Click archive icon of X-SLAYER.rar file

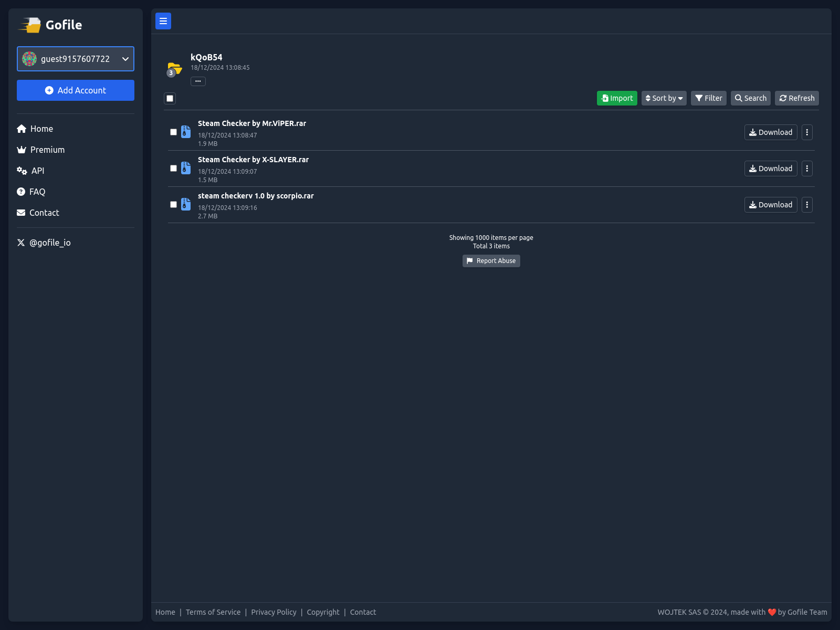pos(186,168)
